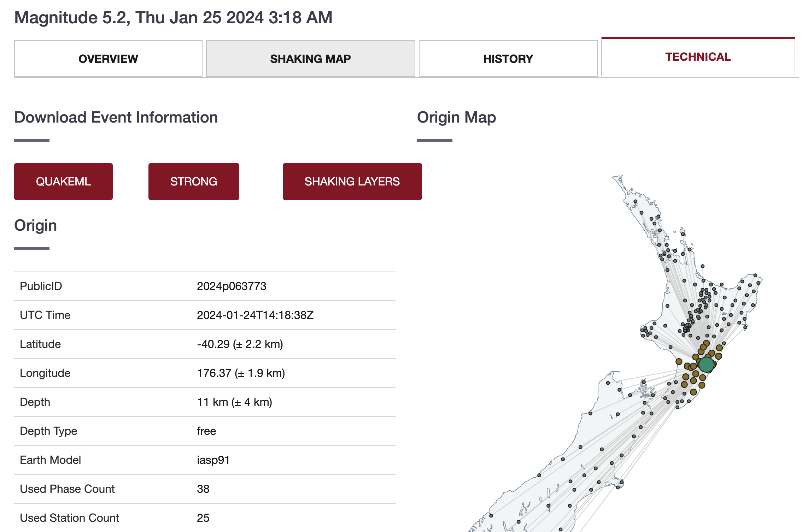Download the QuakeML file
Image resolution: width=808 pixels, height=532 pixels.
63,182
